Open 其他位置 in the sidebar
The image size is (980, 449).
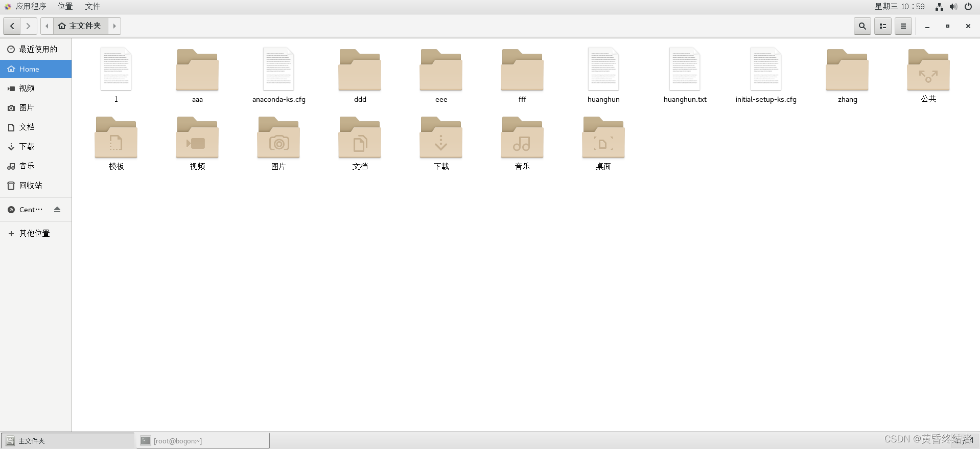[x=36, y=233]
